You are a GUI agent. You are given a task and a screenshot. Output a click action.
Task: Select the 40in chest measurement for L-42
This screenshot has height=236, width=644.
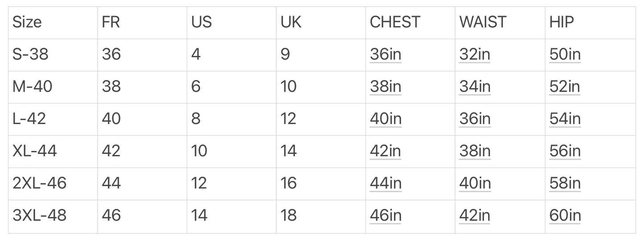[x=386, y=119]
